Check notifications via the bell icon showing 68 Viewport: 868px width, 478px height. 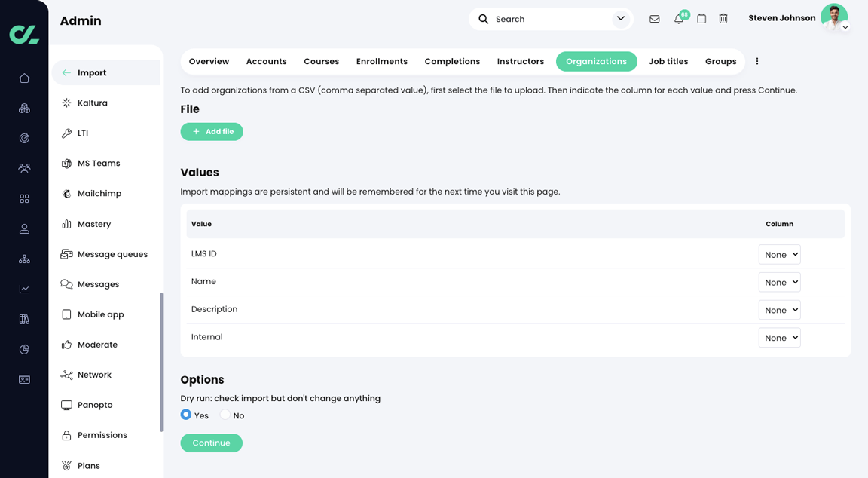[x=677, y=18]
